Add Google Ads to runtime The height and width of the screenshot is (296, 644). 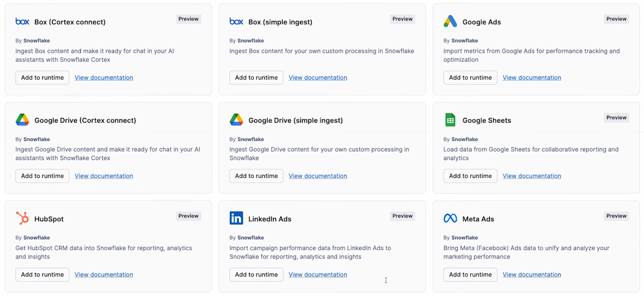tap(470, 78)
